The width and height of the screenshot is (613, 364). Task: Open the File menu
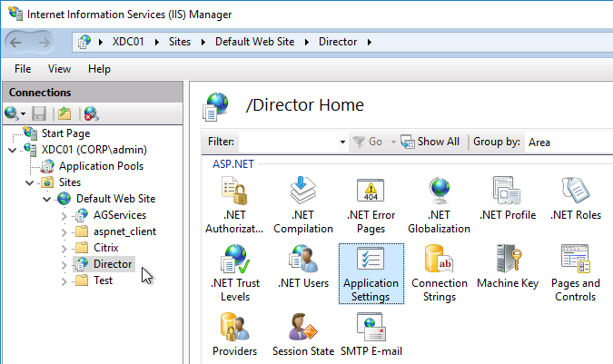tap(23, 69)
